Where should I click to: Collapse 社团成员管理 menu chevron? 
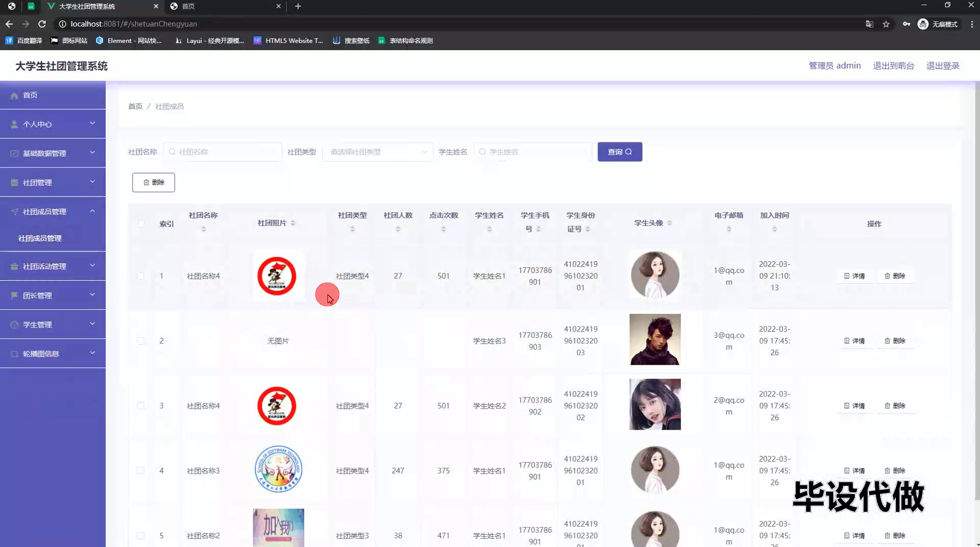92,211
